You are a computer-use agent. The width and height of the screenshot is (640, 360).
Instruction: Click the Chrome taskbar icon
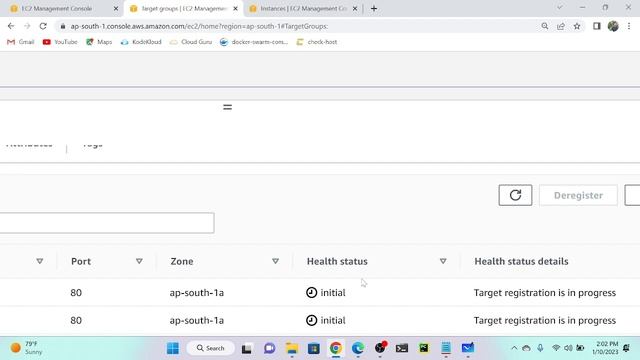point(336,348)
